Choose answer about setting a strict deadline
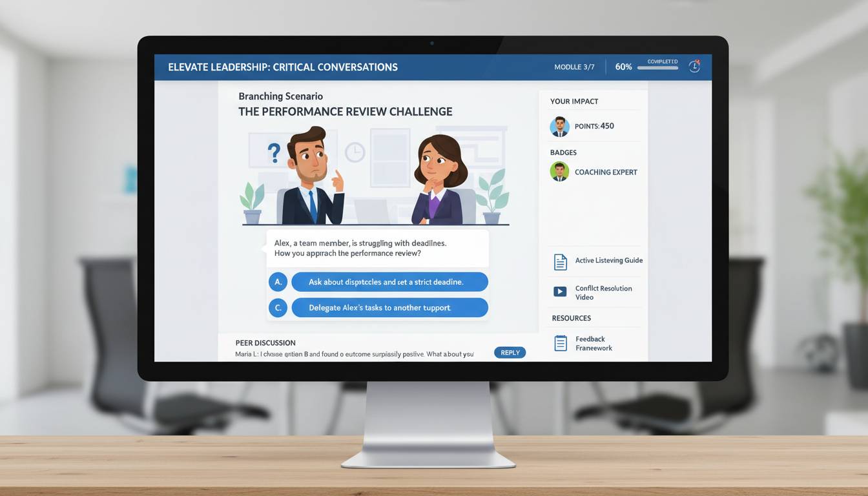This screenshot has width=868, height=496. click(x=389, y=282)
